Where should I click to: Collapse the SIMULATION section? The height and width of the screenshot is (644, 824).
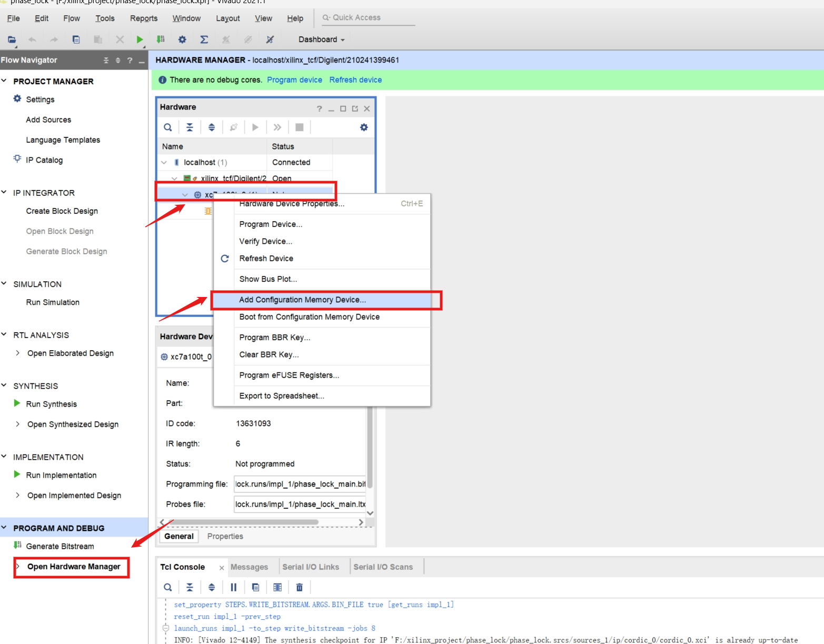pyautogui.click(x=4, y=284)
